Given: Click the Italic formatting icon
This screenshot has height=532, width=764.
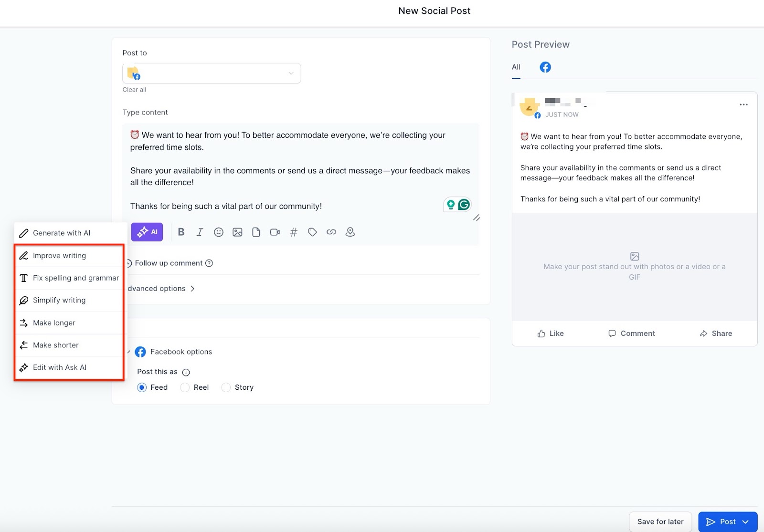Looking at the screenshot, I should pos(200,232).
